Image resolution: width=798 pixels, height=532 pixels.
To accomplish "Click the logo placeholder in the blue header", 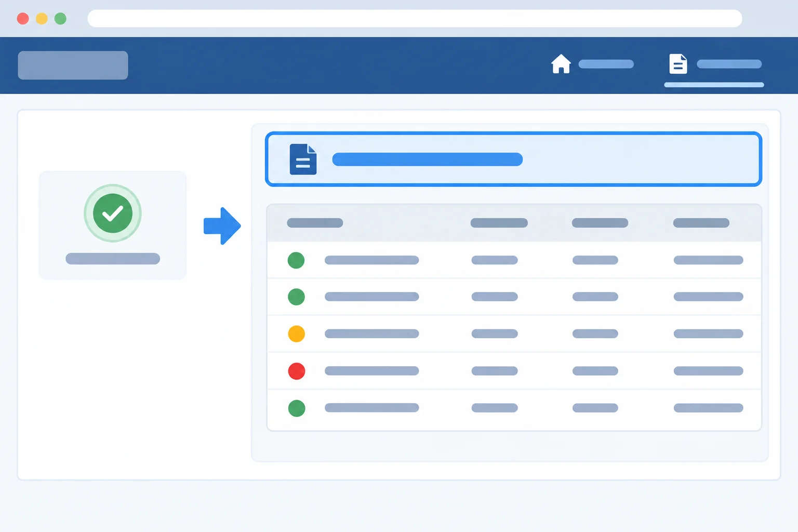I will tap(73, 65).
